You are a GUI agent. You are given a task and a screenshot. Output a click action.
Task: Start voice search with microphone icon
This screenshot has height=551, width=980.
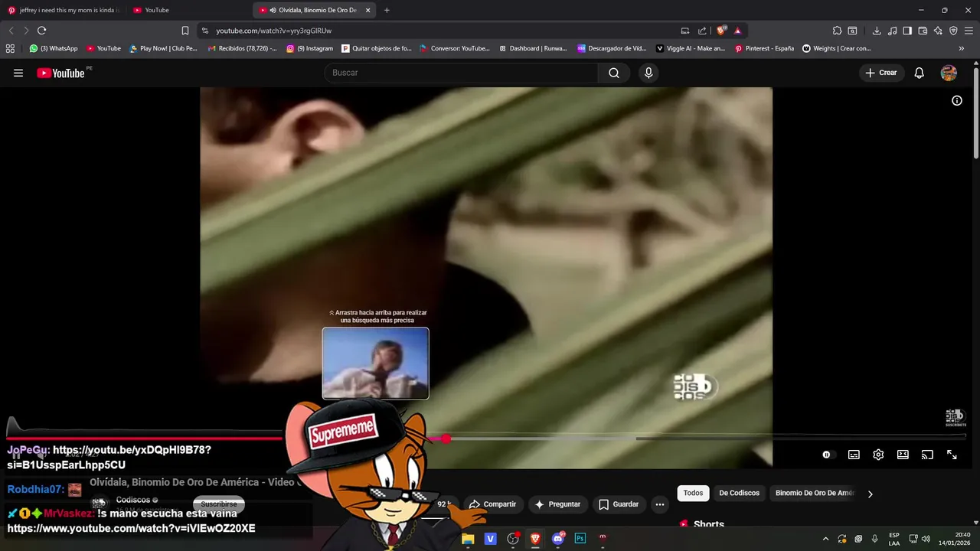[x=648, y=73]
